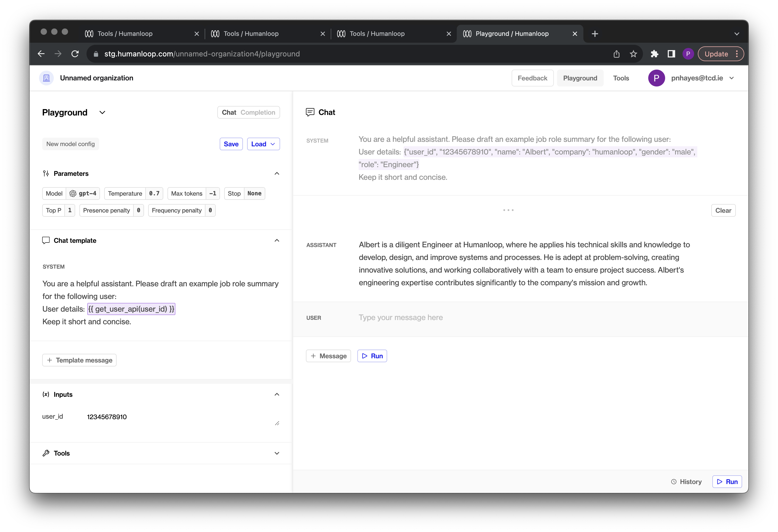
Task: Clear the chat with the Clear button
Action: click(723, 210)
